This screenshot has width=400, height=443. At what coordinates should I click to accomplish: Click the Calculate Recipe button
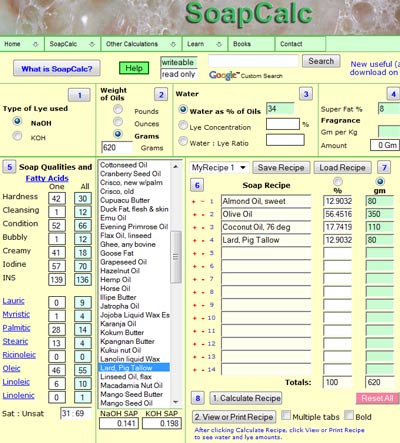click(x=246, y=398)
